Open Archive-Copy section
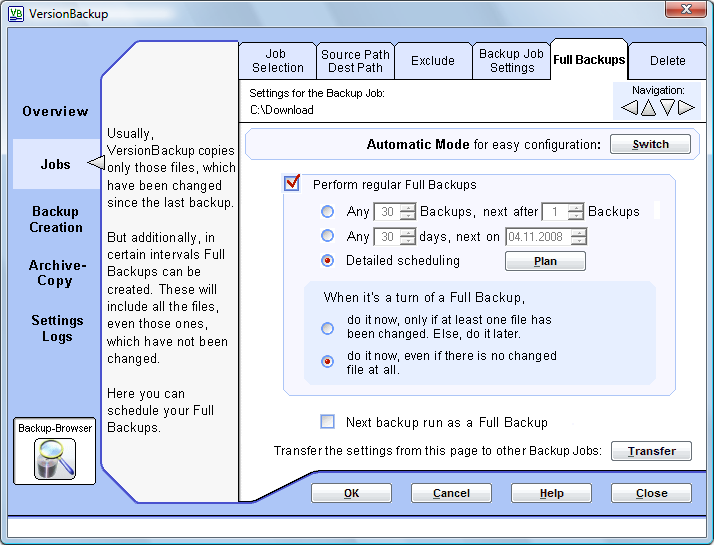Viewport: 714px width, 545px height. coord(56,273)
